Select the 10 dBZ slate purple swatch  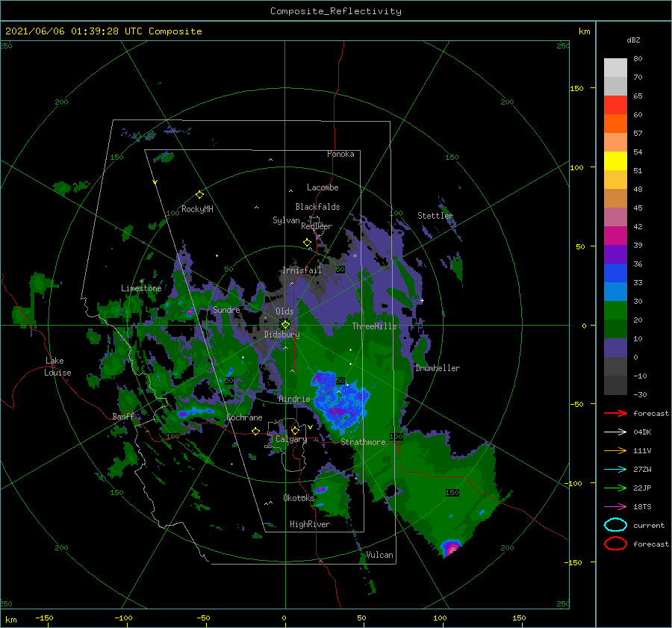coord(615,348)
